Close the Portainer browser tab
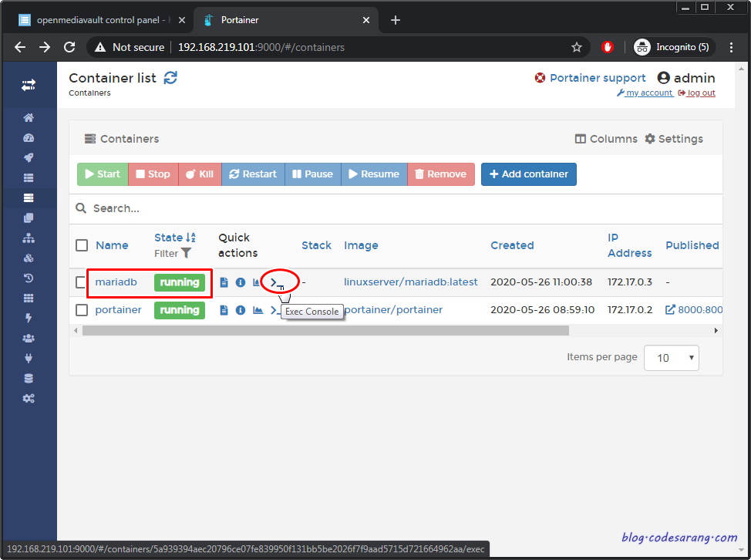This screenshot has width=751, height=560. [366, 20]
